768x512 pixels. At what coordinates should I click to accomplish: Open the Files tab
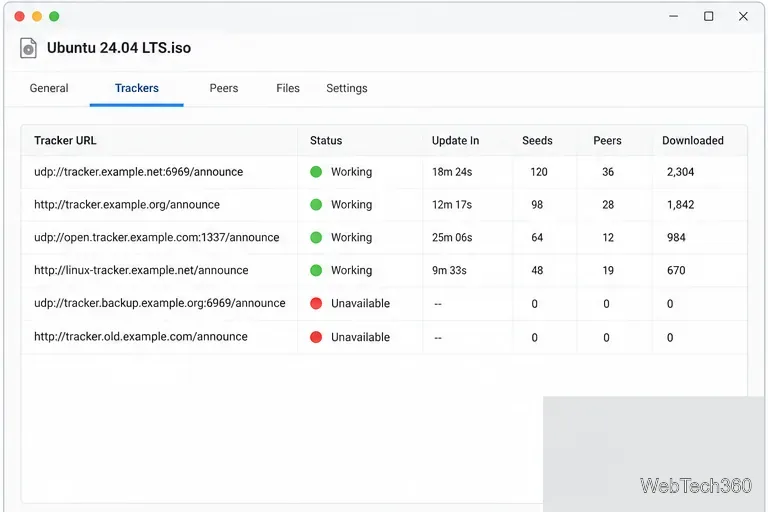click(288, 88)
